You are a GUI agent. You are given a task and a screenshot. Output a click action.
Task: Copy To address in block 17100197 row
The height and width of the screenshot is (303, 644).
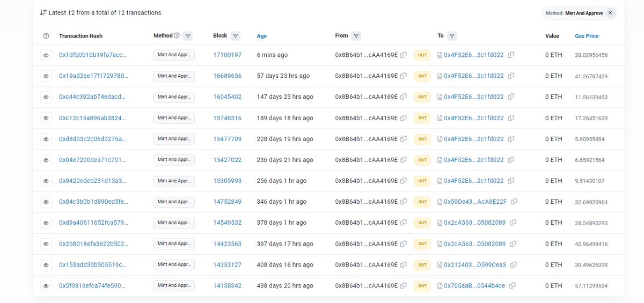tap(511, 55)
